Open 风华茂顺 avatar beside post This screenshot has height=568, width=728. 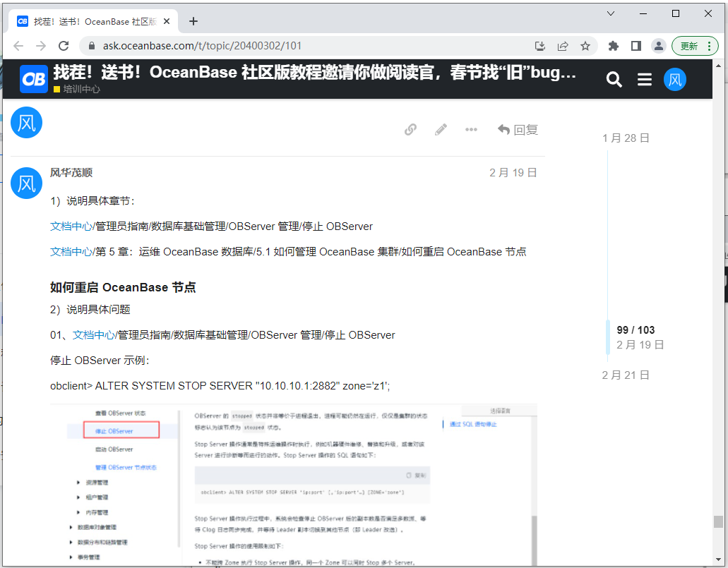tap(26, 183)
